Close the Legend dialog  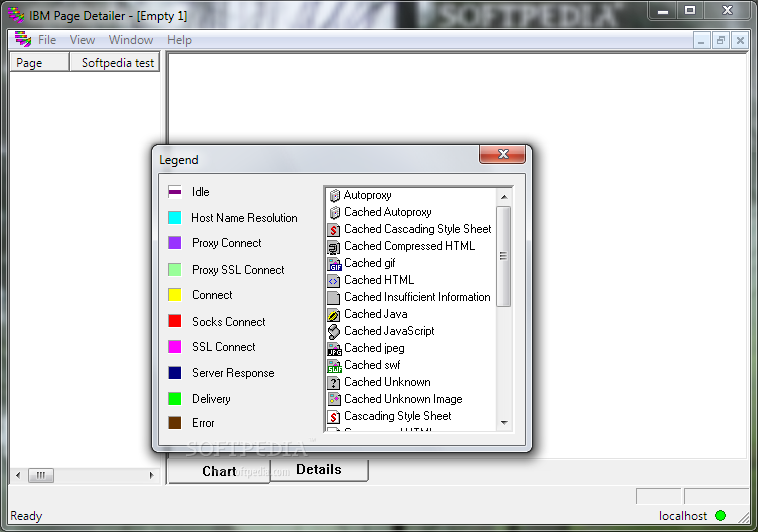point(502,154)
